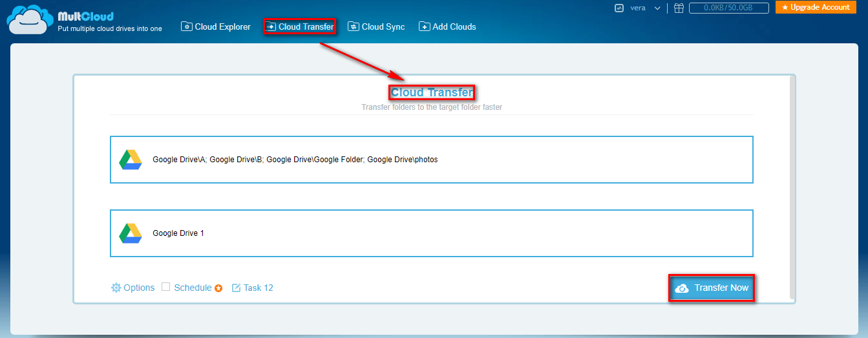Click the MultCloud cloud logo

click(28, 19)
